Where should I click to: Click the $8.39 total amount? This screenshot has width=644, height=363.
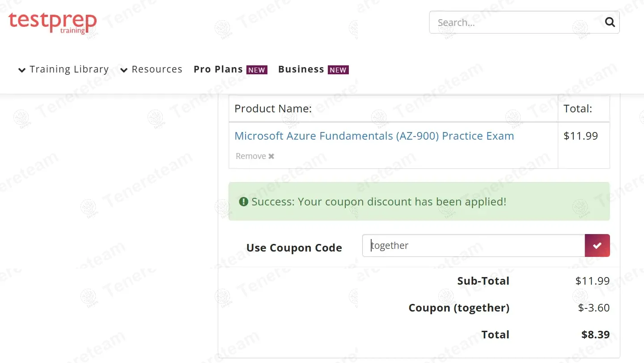(595, 335)
